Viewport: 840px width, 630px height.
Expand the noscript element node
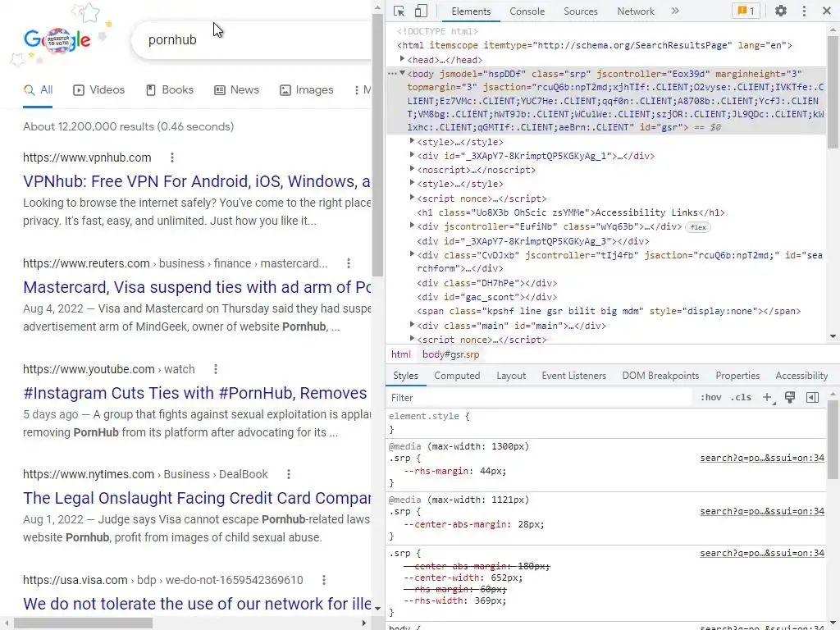pos(412,169)
